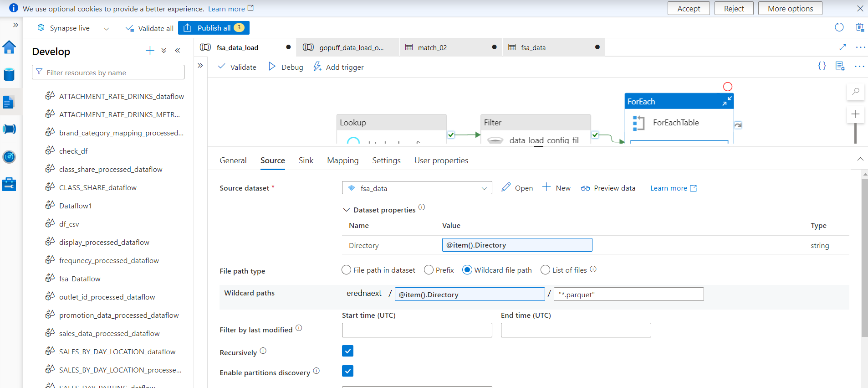Image resolution: width=868 pixels, height=388 pixels.
Task: Show List of files info icon
Action: coord(593,269)
